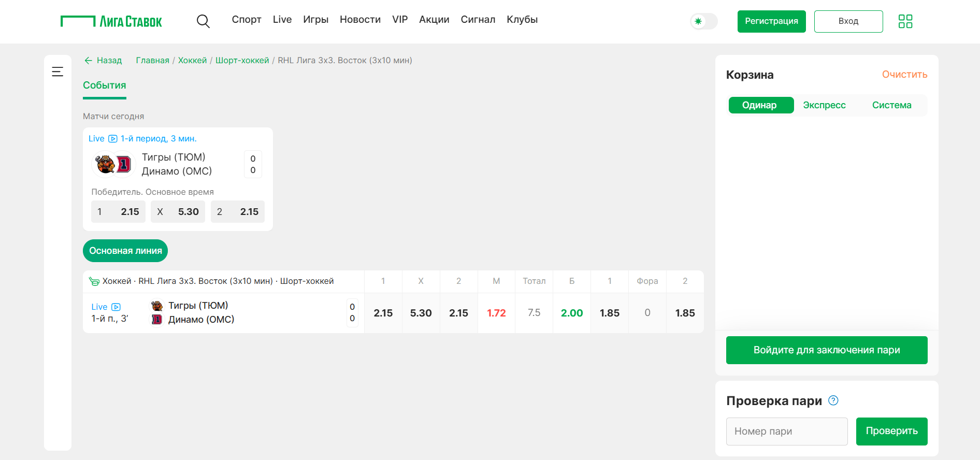Open the Акции menu item
The width and height of the screenshot is (980, 460).
pyautogui.click(x=434, y=20)
